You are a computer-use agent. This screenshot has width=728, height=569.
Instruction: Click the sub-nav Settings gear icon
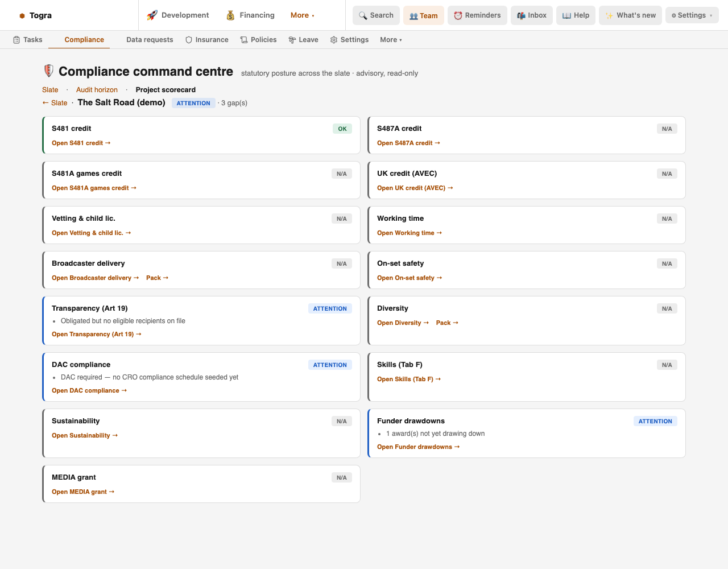(x=334, y=40)
